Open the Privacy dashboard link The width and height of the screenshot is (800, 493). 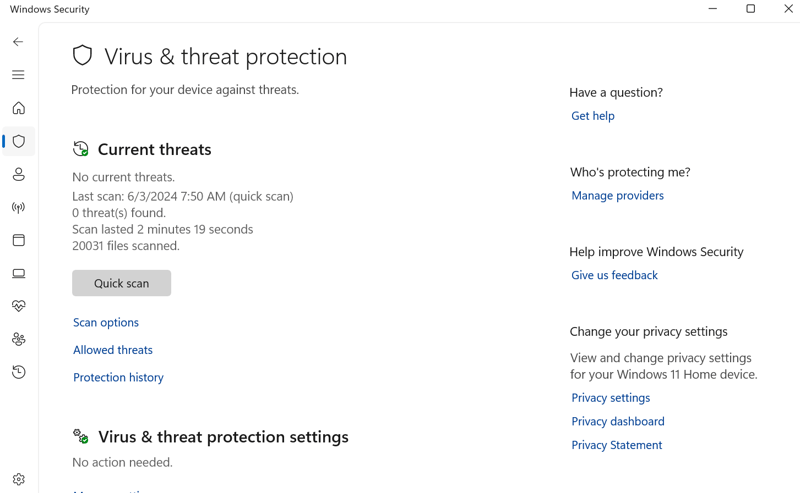pyautogui.click(x=618, y=422)
